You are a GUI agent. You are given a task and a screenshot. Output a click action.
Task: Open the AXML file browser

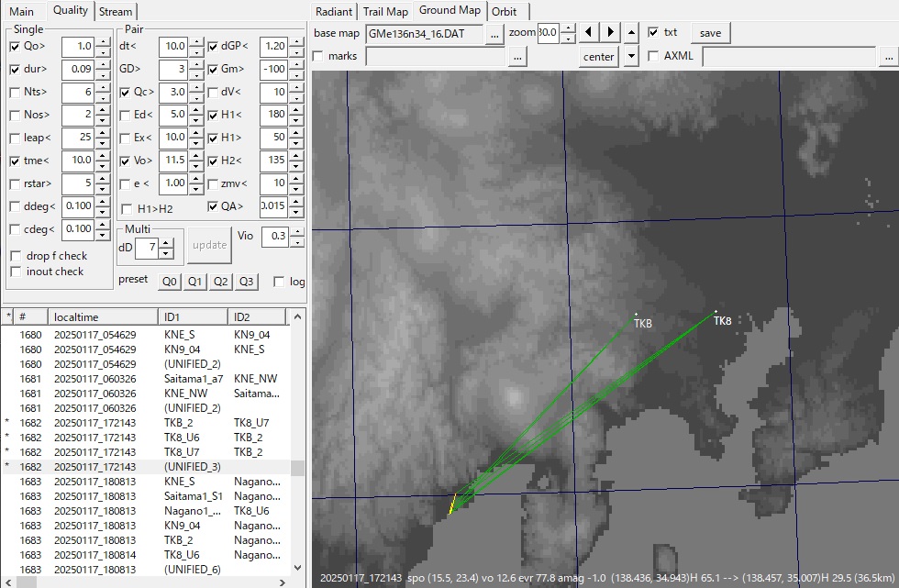point(887,56)
